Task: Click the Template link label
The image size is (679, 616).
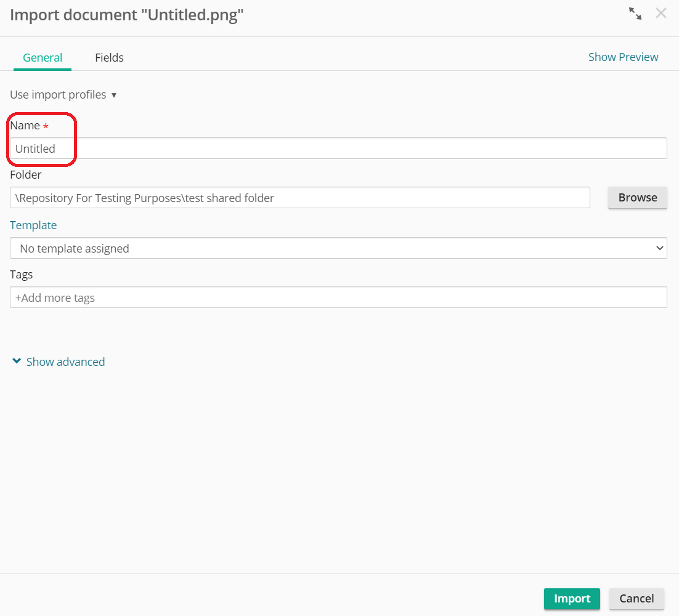Action: [x=33, y=225]
